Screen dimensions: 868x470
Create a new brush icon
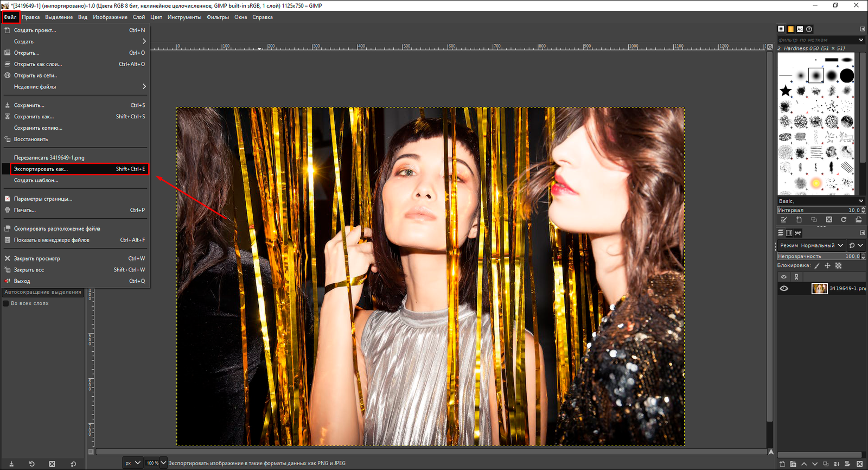tap(799, 219)
